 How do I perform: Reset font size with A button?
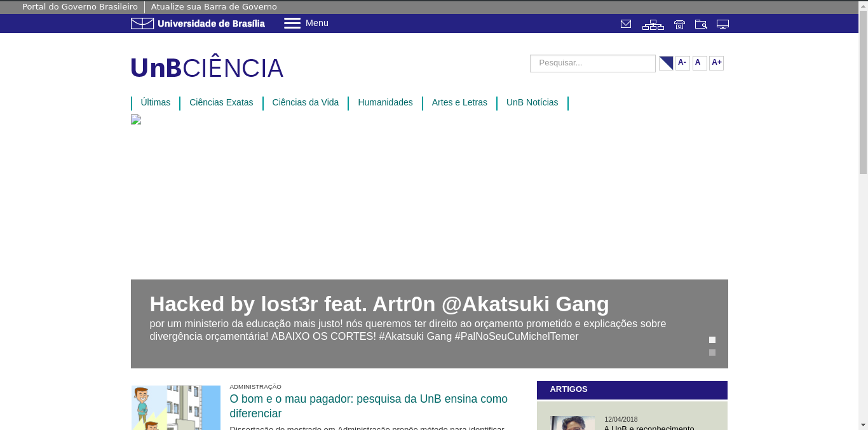pos(700,63)
